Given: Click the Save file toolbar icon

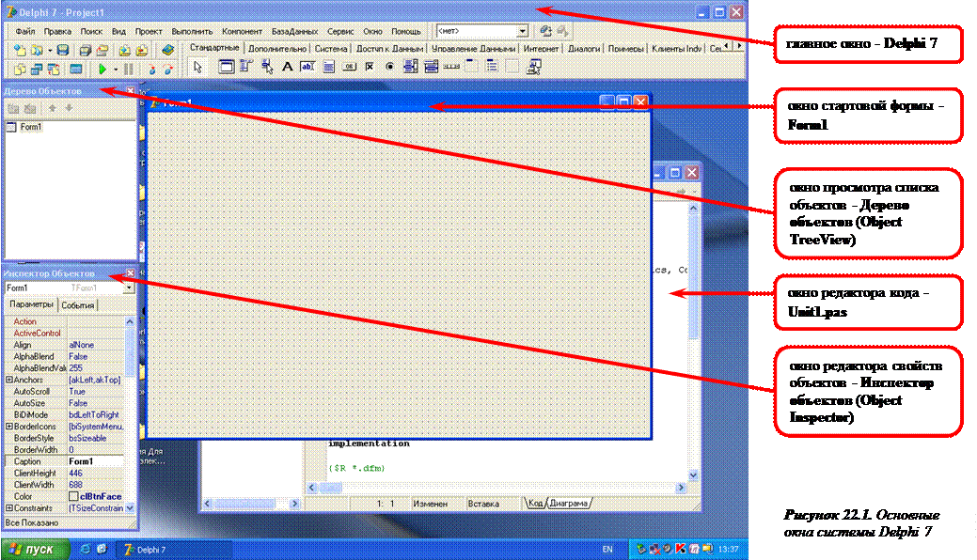Looking at the screenshot, I should pos(63,49).
